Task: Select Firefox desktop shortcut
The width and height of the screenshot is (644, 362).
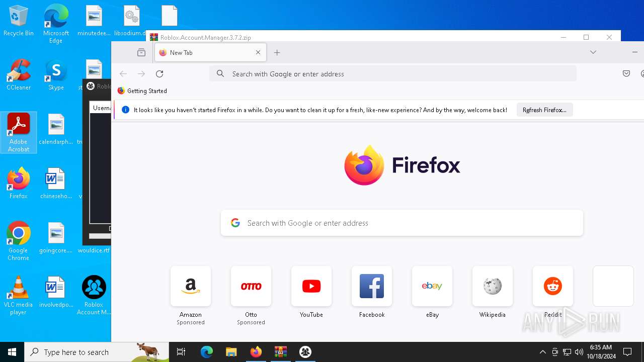Action: [19, 184]
